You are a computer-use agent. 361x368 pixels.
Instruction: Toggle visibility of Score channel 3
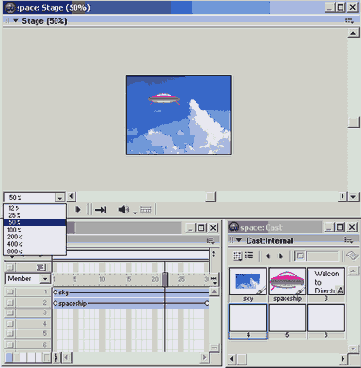(10, 313)
